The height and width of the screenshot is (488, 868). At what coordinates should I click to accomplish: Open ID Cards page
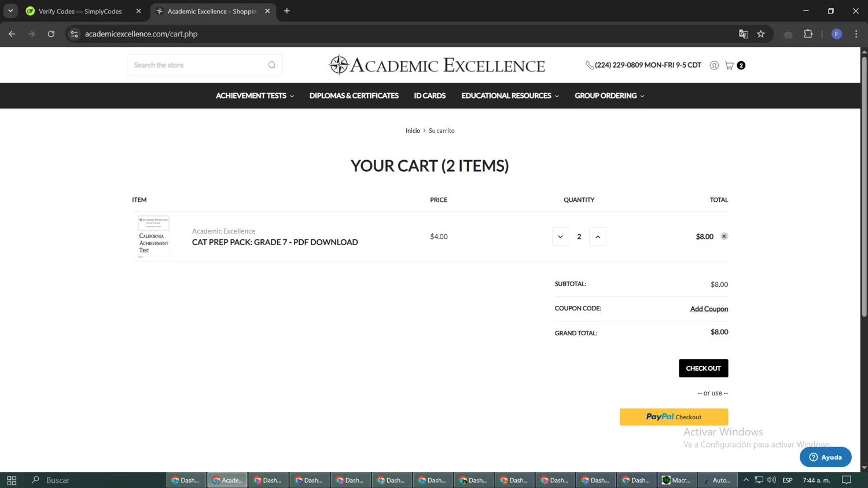pyautogui.click(x=430, y=96)
